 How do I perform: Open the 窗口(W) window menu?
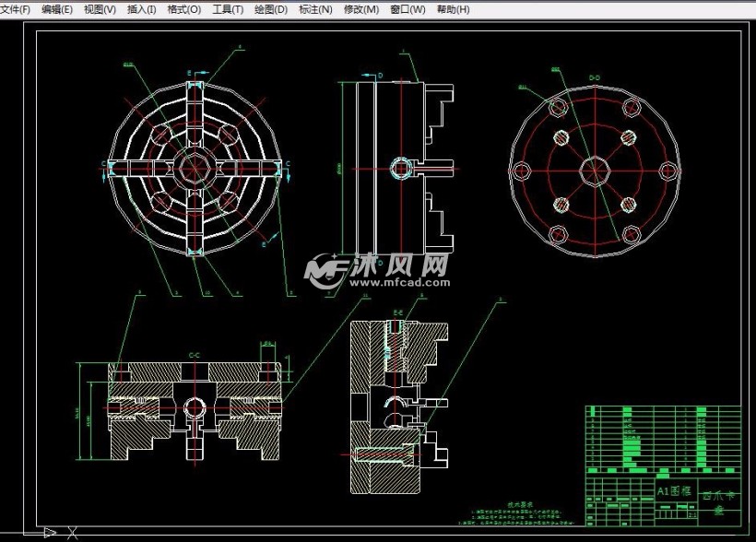(x=408, y=9)
